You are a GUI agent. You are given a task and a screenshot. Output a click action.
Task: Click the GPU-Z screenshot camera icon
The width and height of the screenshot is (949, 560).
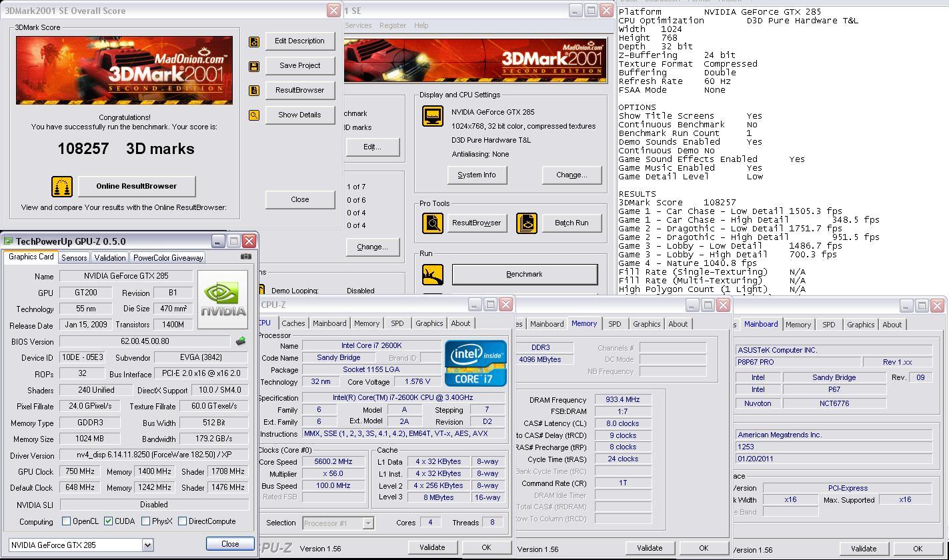[x=246, y=257]
